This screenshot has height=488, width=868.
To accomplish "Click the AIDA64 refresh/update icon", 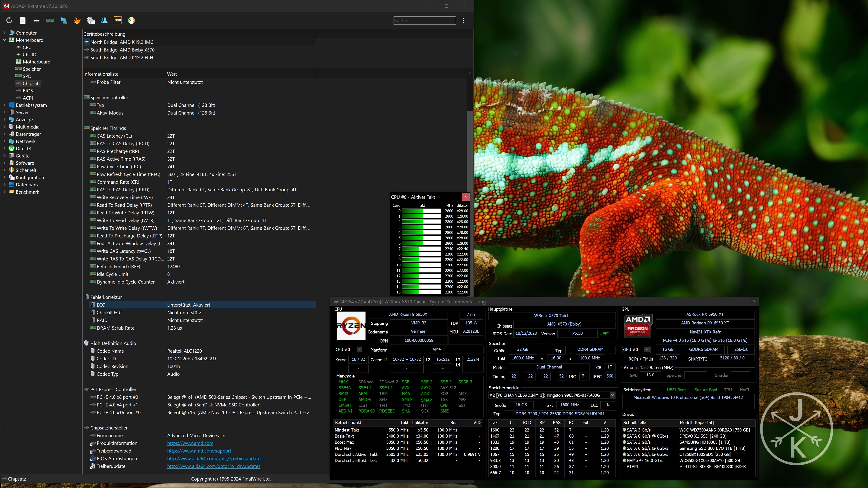I will (9, 20).
